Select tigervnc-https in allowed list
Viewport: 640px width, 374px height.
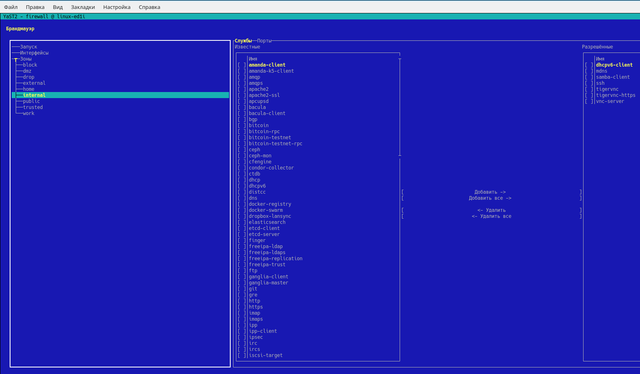(x=616, y=95)
